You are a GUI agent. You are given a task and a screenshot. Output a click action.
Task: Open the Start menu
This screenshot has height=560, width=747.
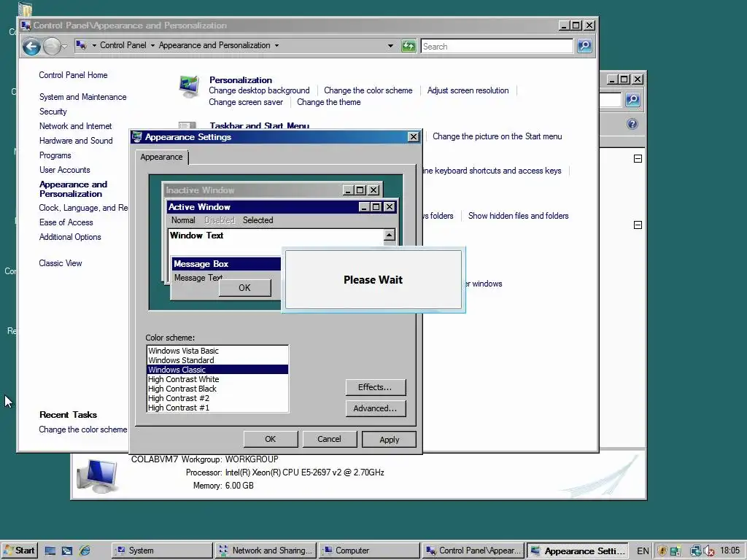point(19,551)
